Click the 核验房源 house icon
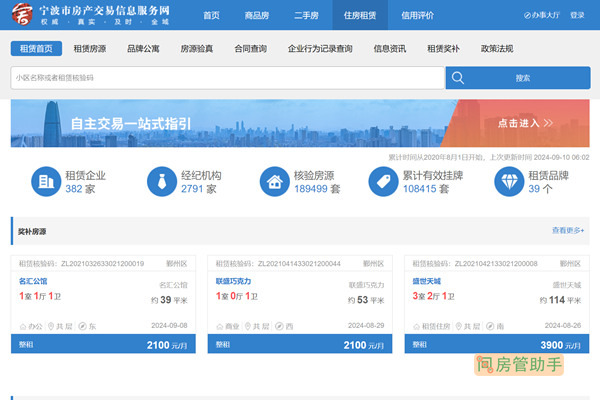600x400 pixels. pos(274,181)
